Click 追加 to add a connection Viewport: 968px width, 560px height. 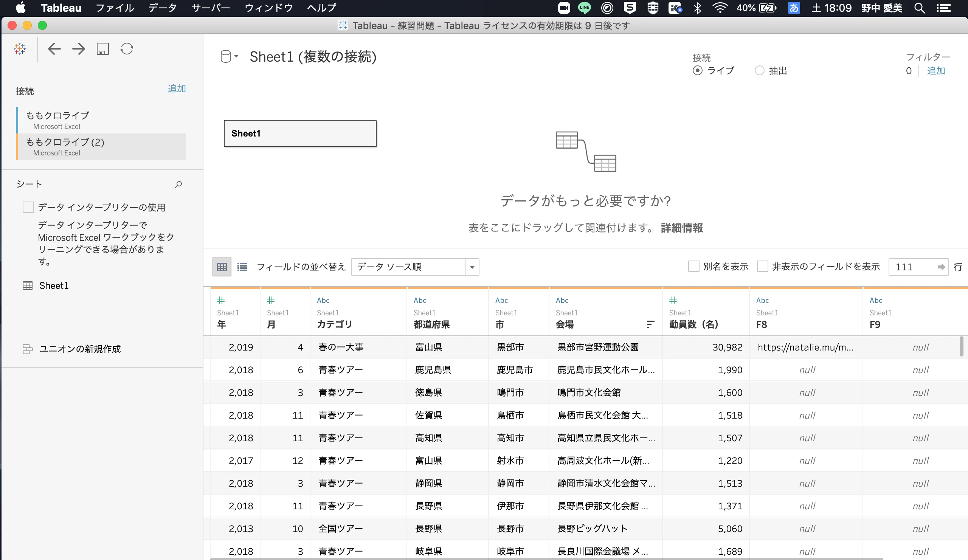click(177, 89)
